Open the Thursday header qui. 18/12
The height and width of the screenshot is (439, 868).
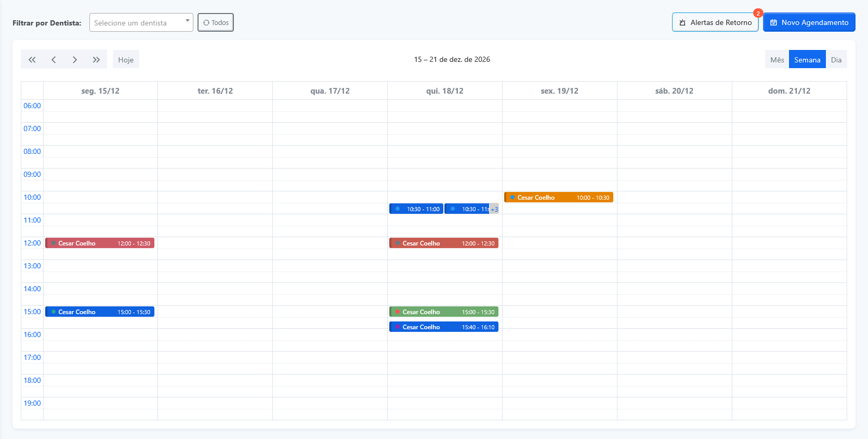click(x=444, y=91)
